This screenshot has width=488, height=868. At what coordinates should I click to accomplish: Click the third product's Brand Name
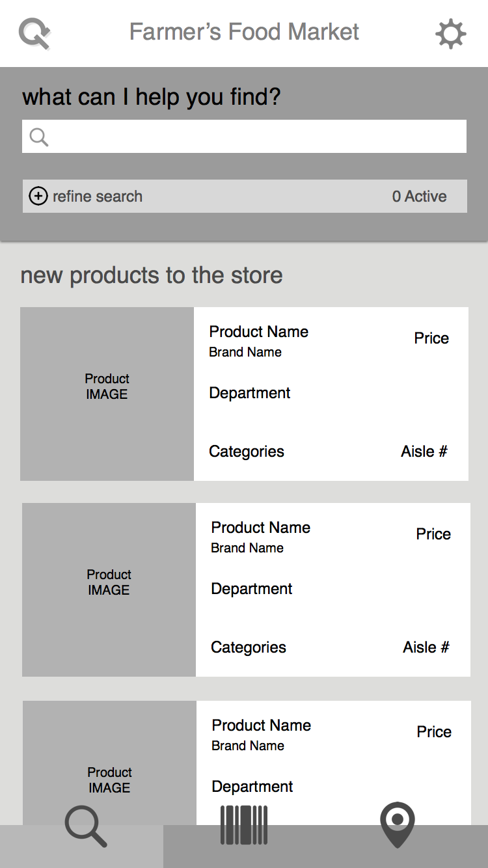pyautogui.click(x=247, y=746)
